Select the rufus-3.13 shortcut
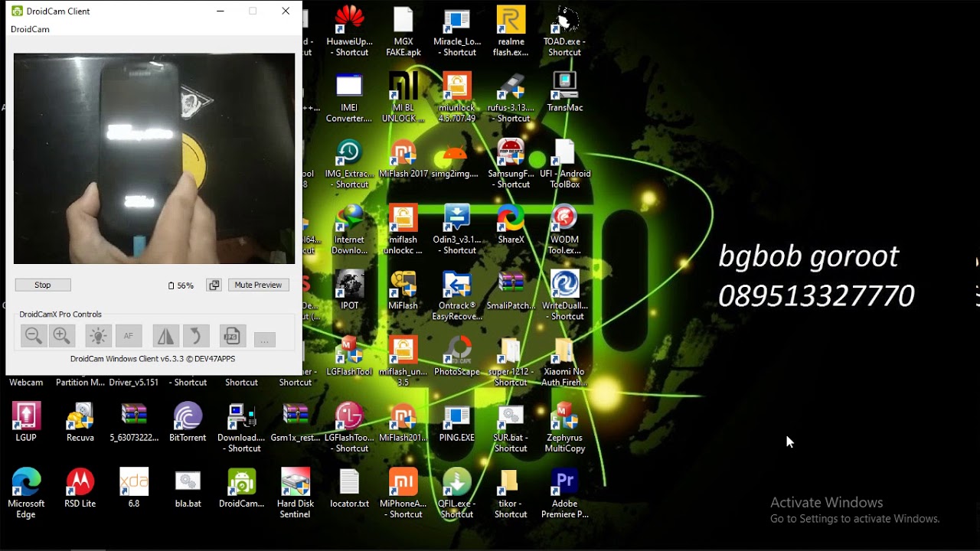 [511, 97]
